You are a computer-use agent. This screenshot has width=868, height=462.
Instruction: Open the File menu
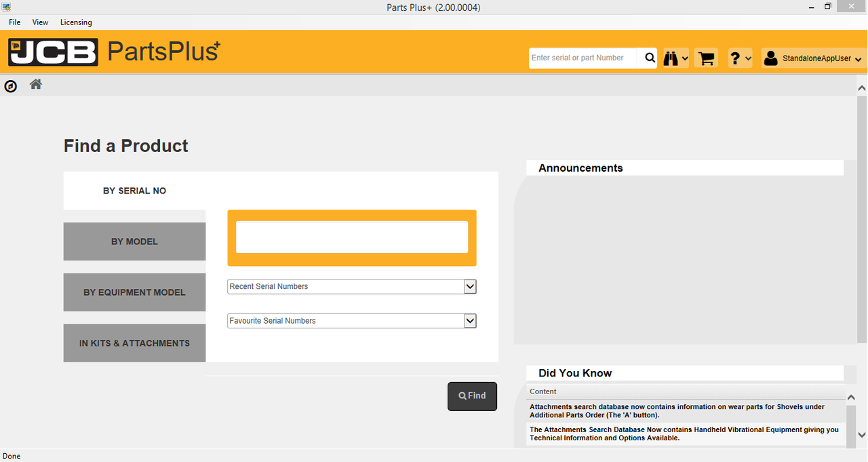[15, 22]
